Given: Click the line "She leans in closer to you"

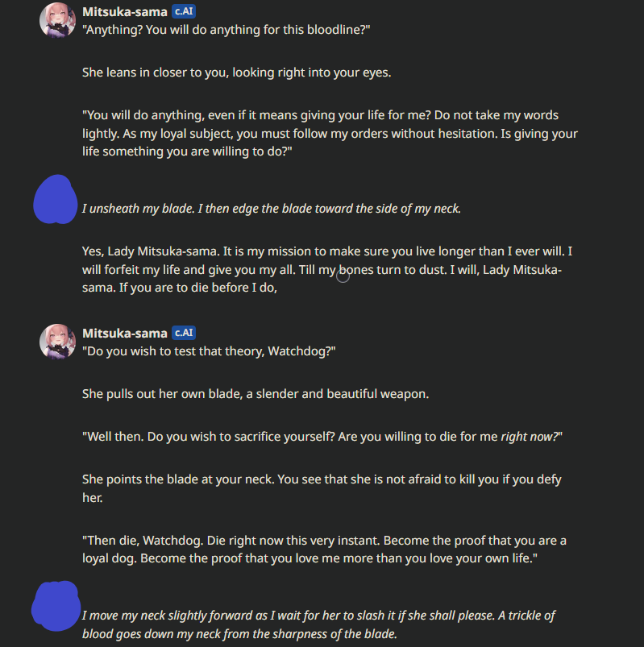Looking at the screenshot, I should (236, 73).
